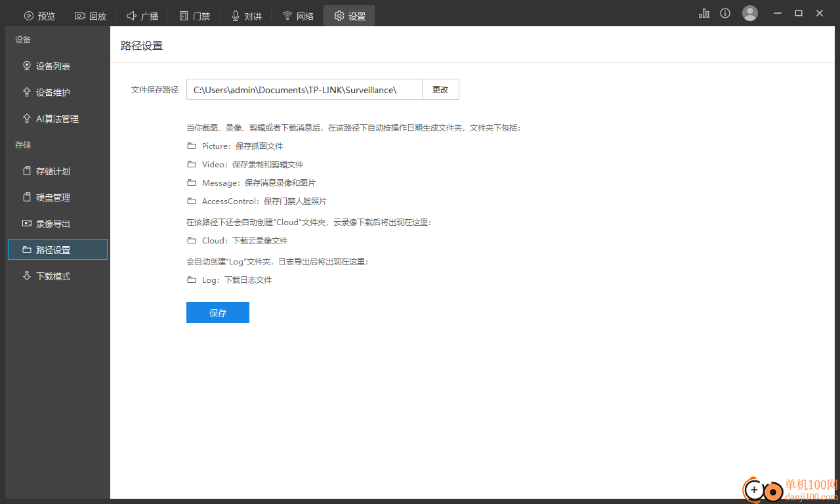Go to the 门禁 access control tab
The width and height of the screenshot is (840, 504).
194,16
